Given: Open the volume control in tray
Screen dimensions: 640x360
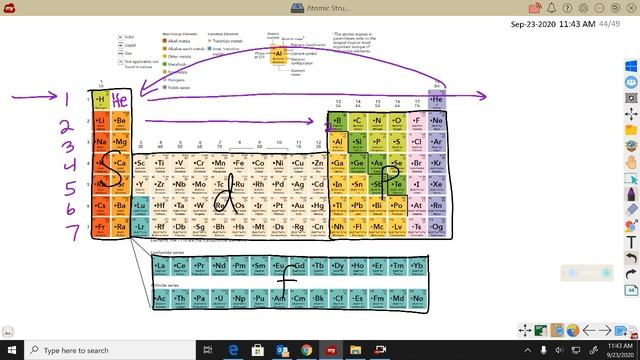Looking at the screenshot, I should click(x=559, y=350).
